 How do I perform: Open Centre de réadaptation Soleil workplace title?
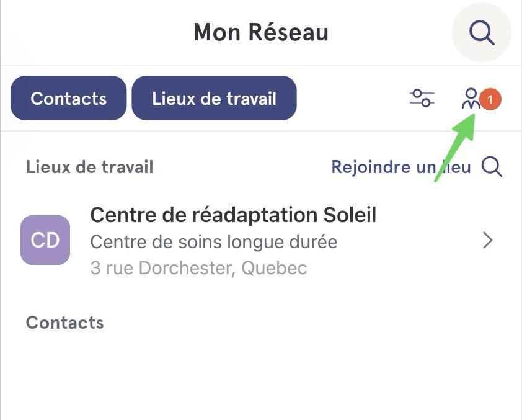[233, 215]
